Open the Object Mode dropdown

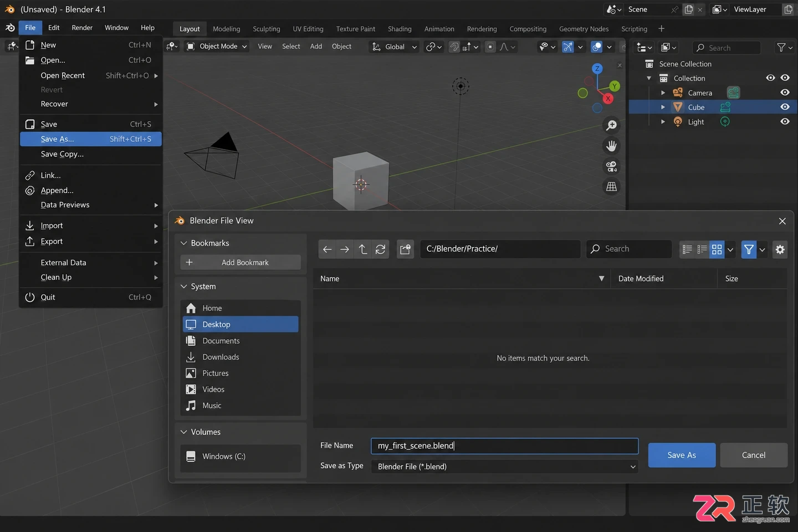pos(217,47)
